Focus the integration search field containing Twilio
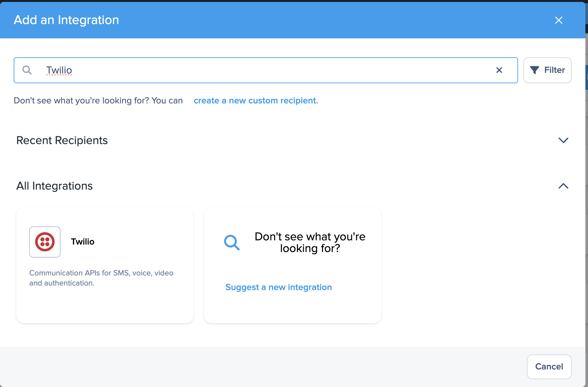 [260, 70]
